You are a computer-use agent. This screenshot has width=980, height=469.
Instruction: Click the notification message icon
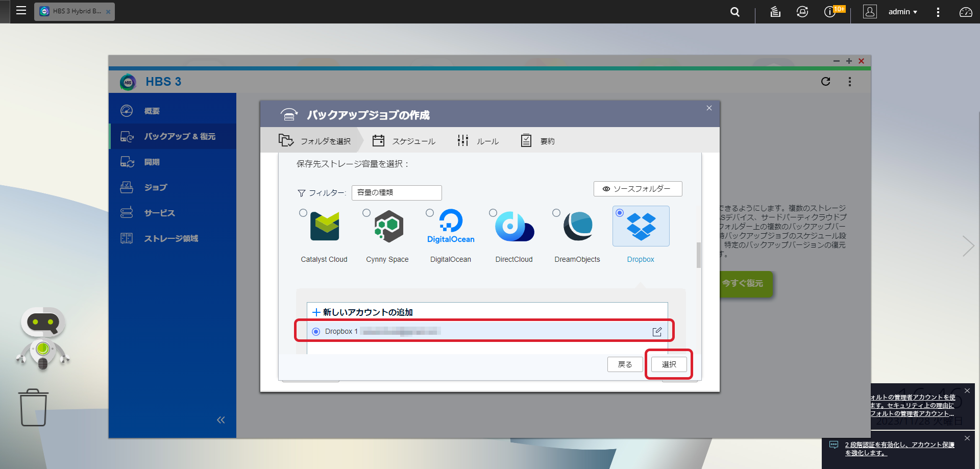tap(834, 445)
